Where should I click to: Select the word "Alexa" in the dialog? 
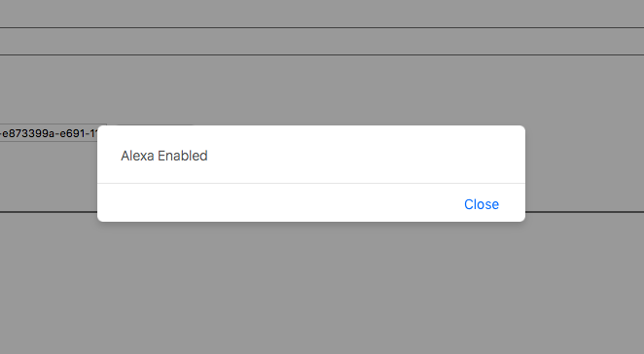pos(137,156)
